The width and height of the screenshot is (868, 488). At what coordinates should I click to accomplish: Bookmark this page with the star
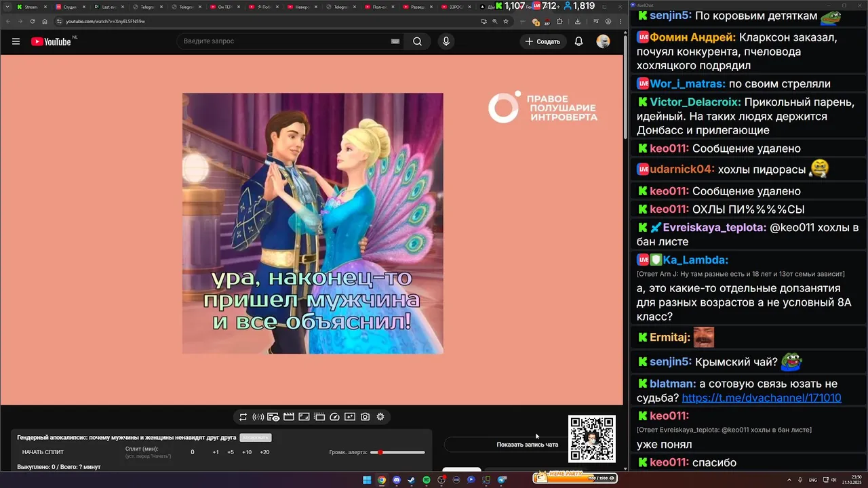click(506, 21)
